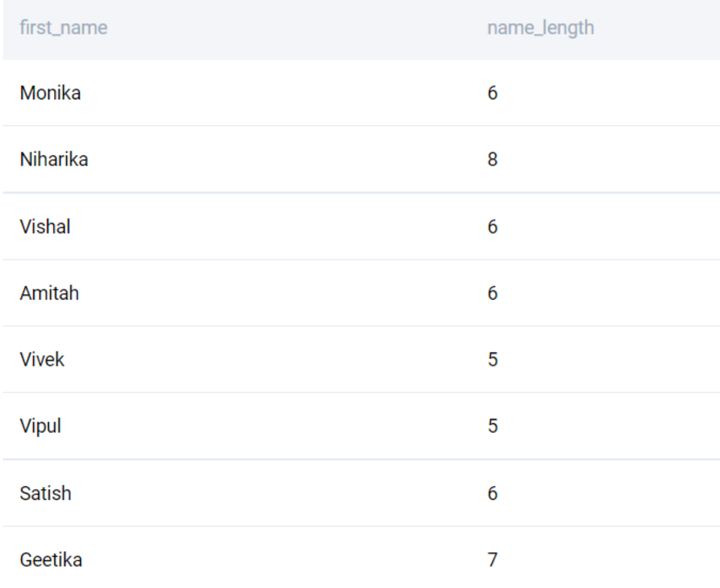
Task: Click the Satish first name cell
Action: (46, 493)
